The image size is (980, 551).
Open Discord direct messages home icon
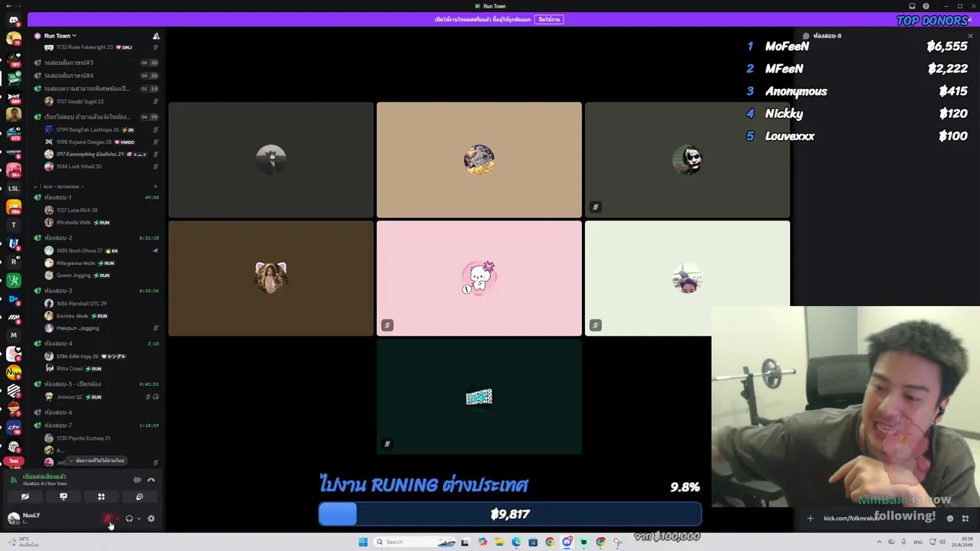[13, 21]
